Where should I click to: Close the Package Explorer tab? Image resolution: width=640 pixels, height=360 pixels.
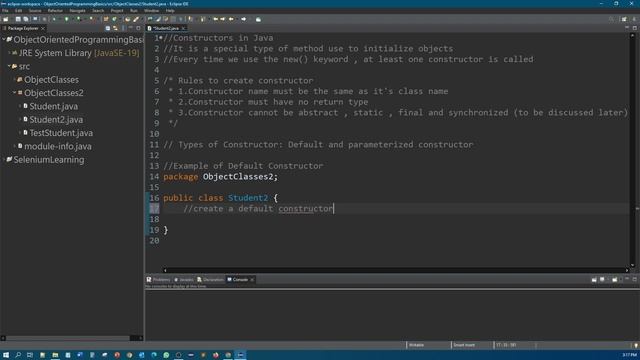tap(43, 28)
